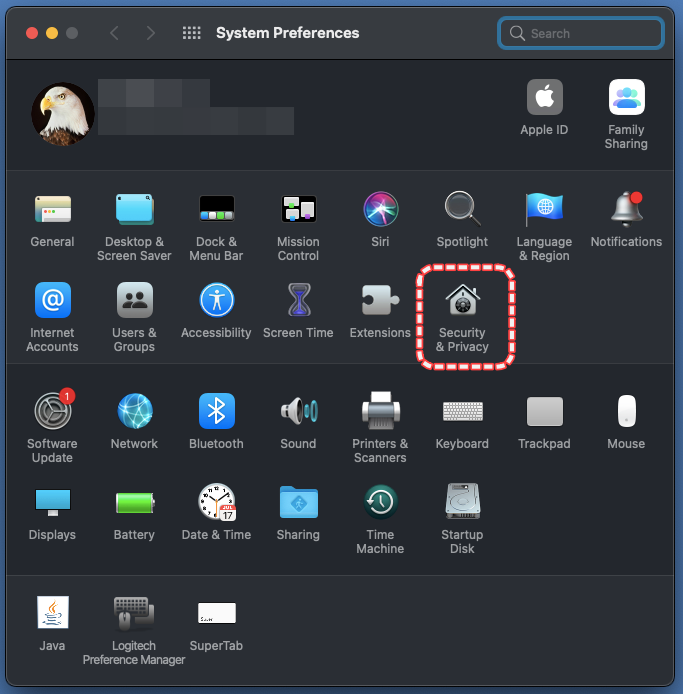This screenshot has height=694, width=683.
Task: Go forward with the right chevron
Action: click(x=150, y=33)
